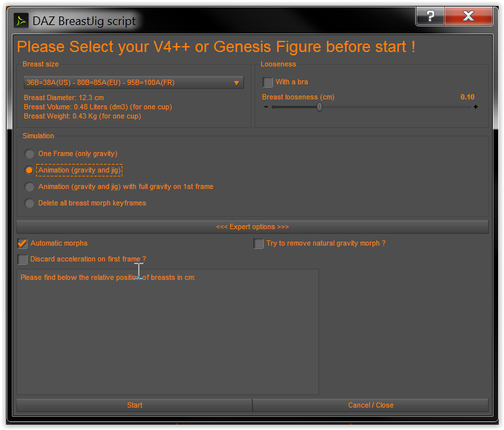This screenshot has width=504, height=430.
Task: Enable Try to remove natural gravity morph
Action: (x=259, y=244)
